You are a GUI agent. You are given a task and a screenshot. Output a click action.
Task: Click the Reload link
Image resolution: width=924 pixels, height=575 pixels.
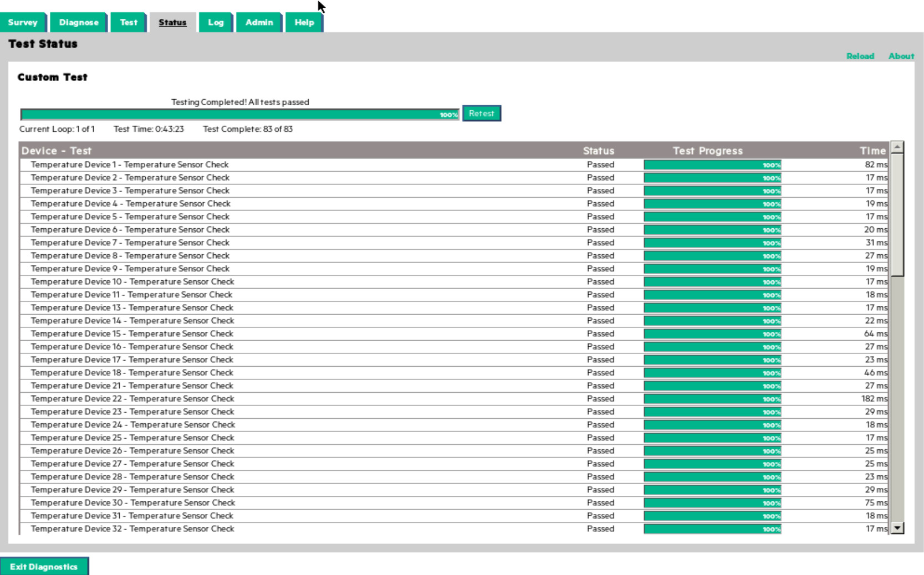tap(860, 56)
